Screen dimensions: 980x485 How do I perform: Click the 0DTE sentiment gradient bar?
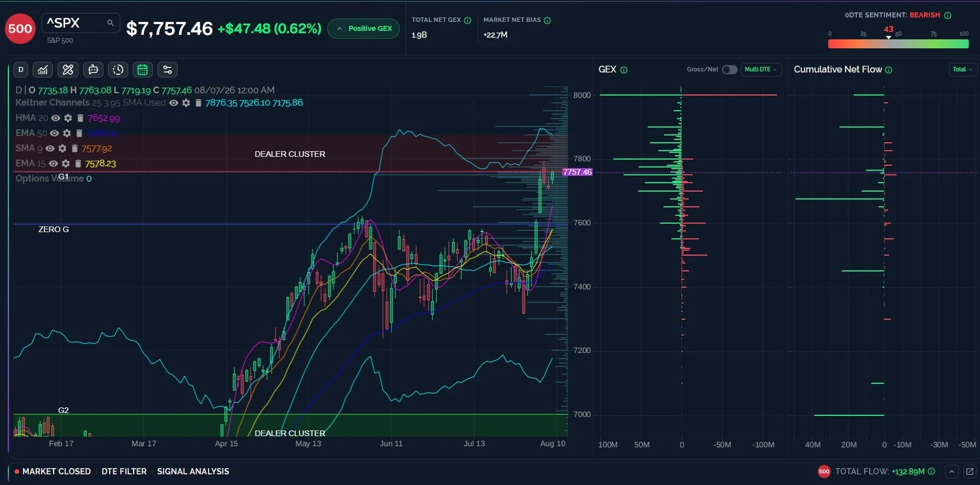898,44
